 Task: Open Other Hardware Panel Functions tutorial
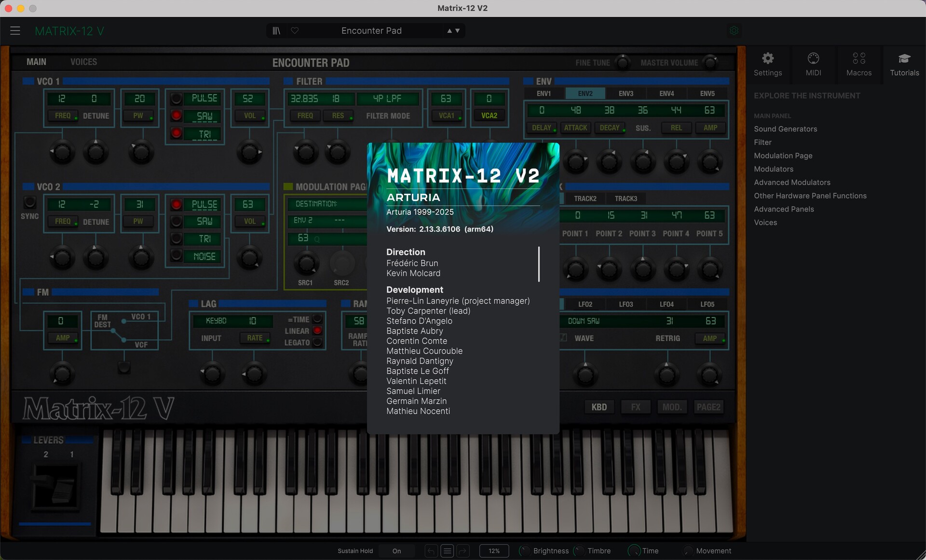coord(810,196)
